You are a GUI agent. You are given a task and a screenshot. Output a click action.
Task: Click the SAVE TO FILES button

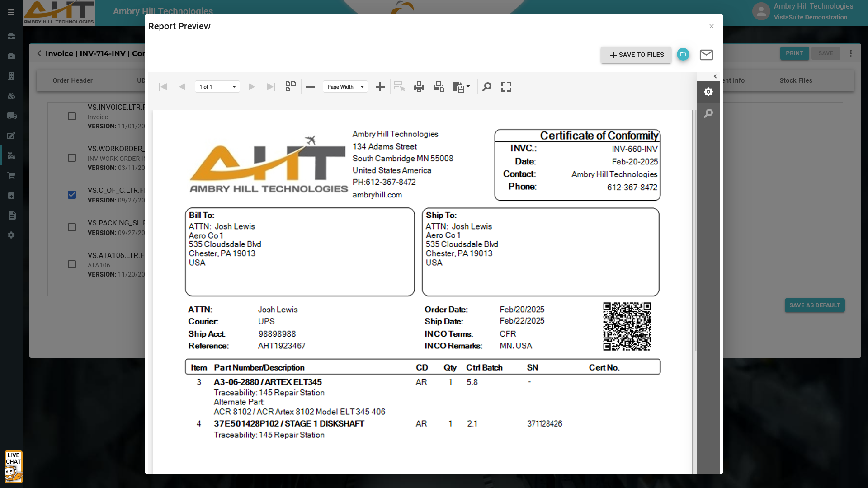click(636, 55)
